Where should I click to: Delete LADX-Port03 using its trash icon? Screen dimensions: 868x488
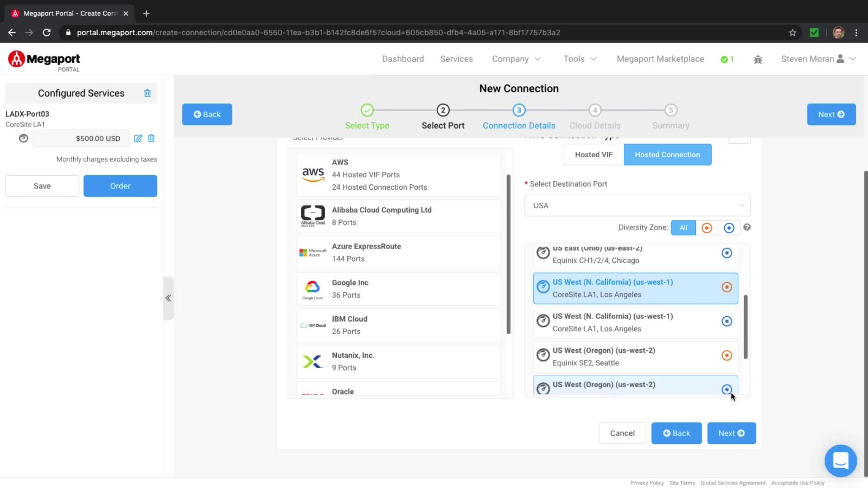pyautogui.click(x=151, y=138)
